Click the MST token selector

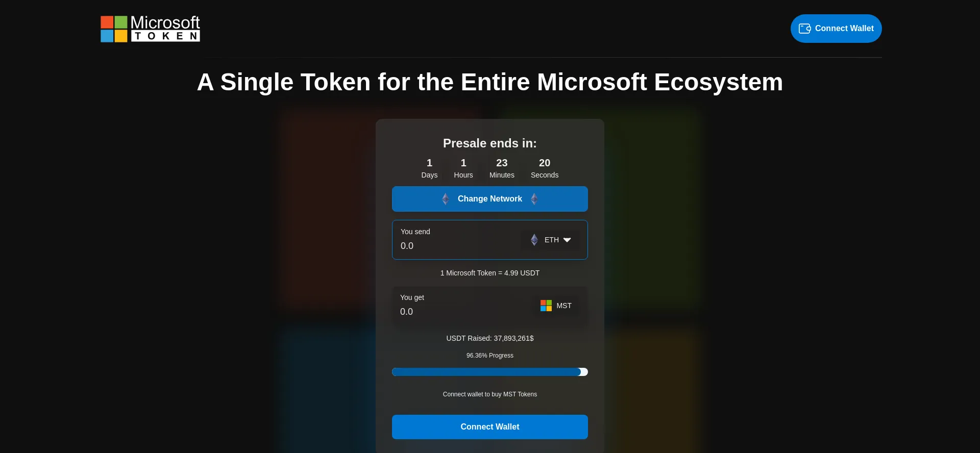(x=556, y=305)
